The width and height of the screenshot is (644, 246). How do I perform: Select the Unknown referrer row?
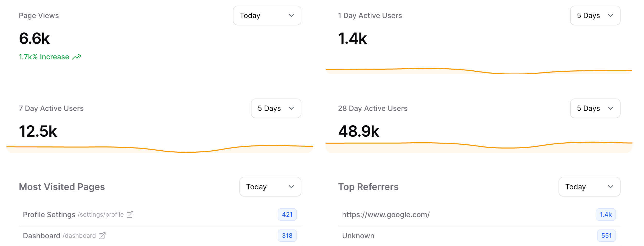(x=358, y=236)
